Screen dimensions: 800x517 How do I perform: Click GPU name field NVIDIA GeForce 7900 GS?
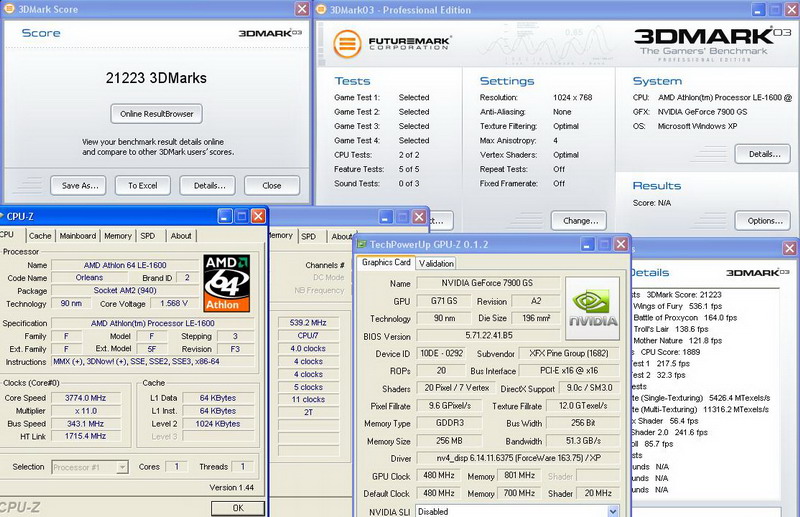tap(487, 283)
